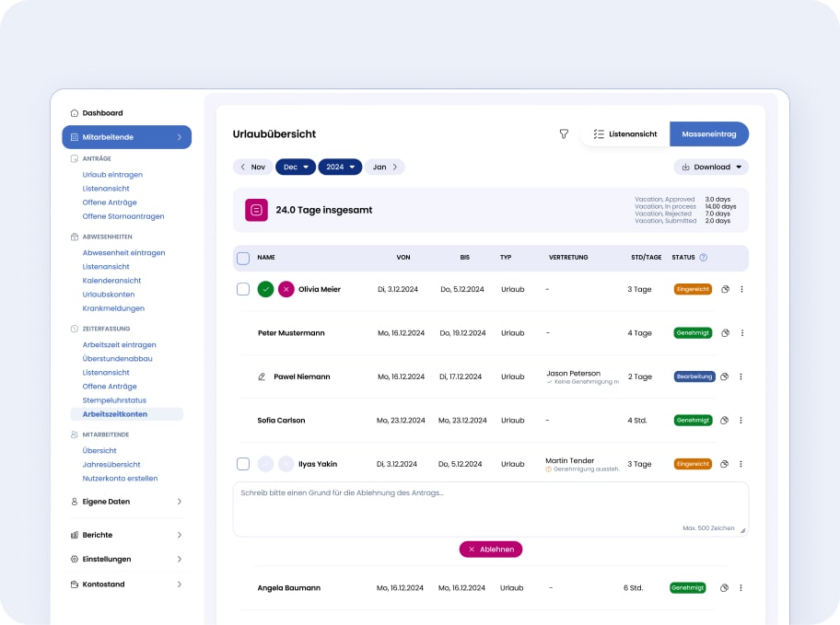840x625 pixels.
Task: Open the Dec month dropdown
Action: click(x=296, y=168)
